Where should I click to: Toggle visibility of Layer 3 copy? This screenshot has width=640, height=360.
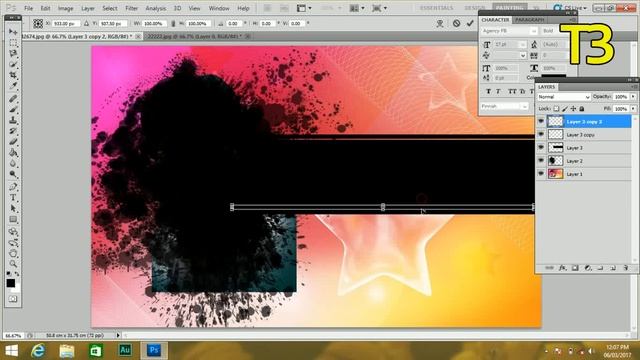click(x=541, y=134)
